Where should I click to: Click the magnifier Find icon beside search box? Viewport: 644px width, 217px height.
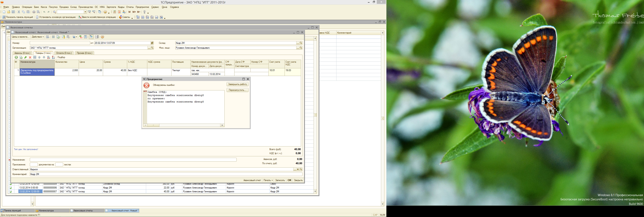click(x=55, y=12)
